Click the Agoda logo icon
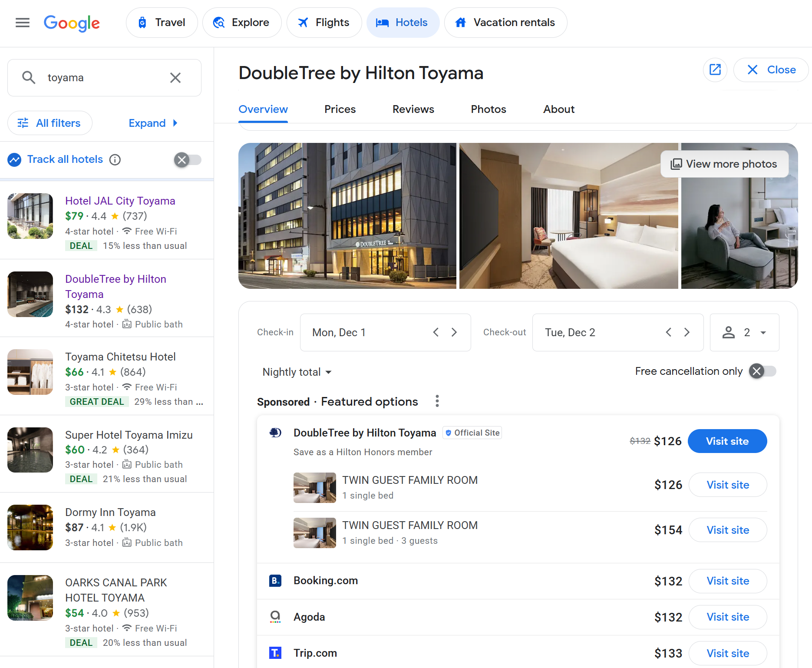The height and width of the screenshot is (668, 812). click(275, 617)
